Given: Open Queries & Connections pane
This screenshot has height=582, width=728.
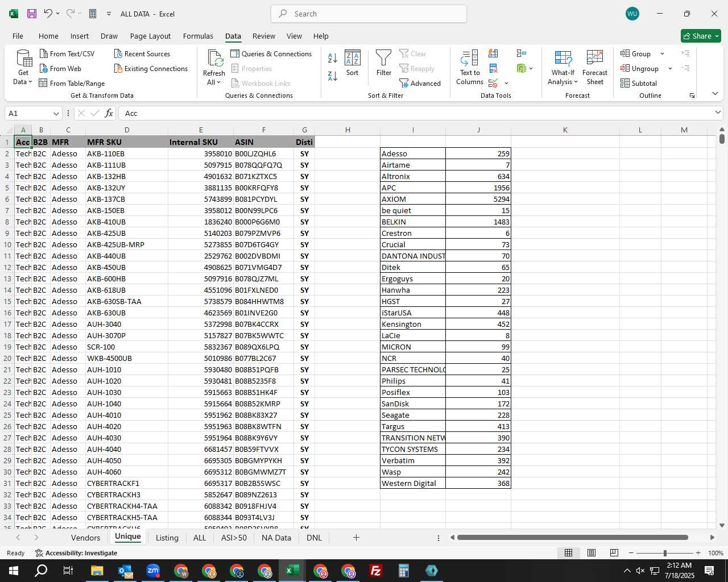Looking at the screenshot, I should [271, 53].
